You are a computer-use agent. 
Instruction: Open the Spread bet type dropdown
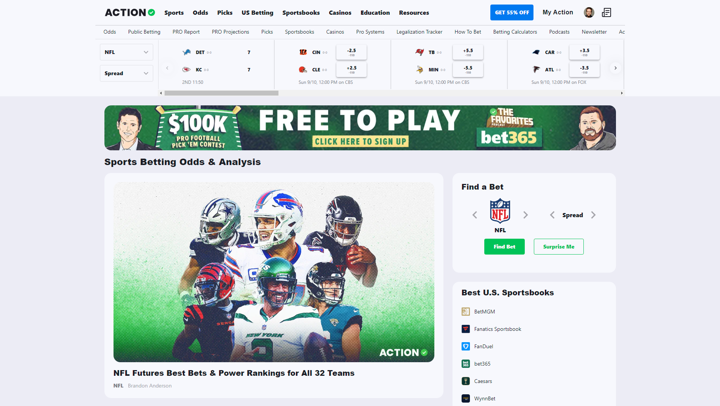coord(126,73)
